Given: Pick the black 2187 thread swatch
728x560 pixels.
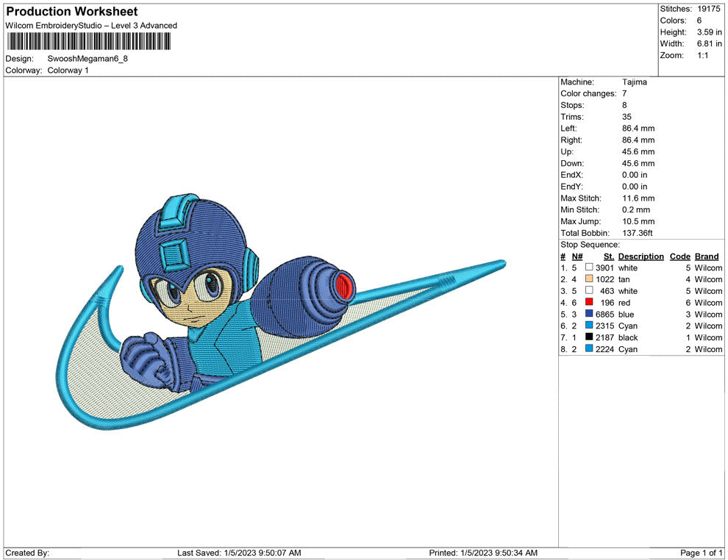Looking at the screenshot, I should click(x=589, y=337).
